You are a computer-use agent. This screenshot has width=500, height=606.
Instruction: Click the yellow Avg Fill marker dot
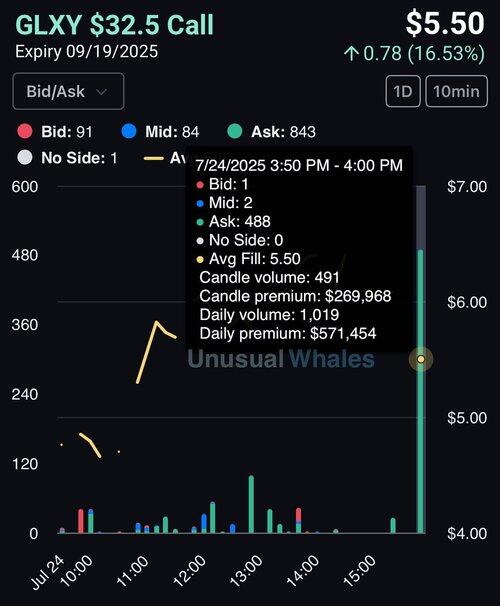[x=421, y=359]
